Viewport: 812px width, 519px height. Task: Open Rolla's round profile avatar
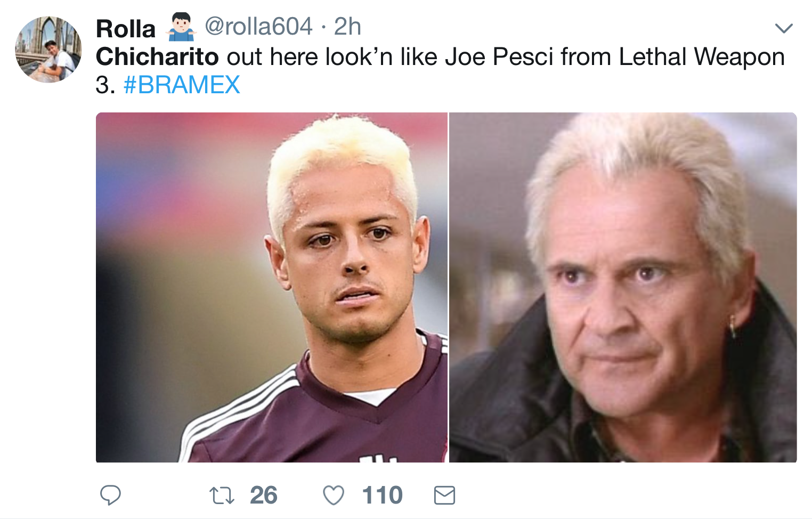pyautogui.click(x=48, y=50)
